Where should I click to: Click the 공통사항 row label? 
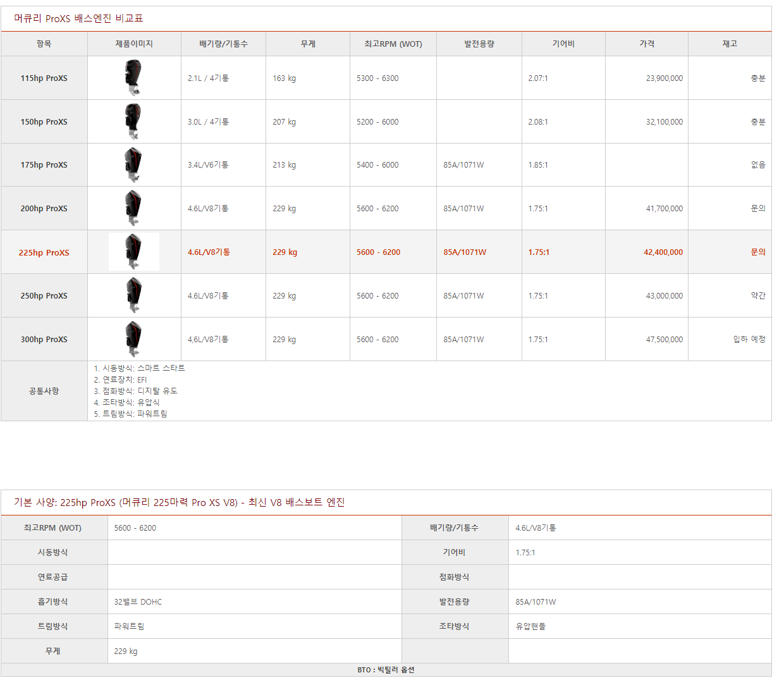pos(44,392)
